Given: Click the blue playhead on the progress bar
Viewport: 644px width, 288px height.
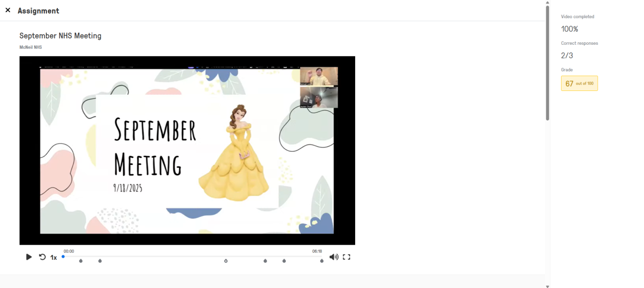Looking at the screenshot, I should point(63,256).
